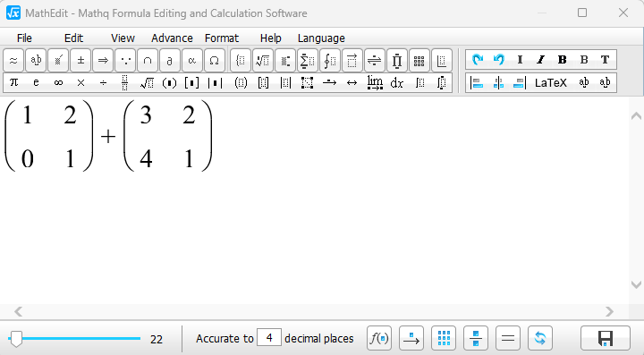Insert absolute value bars template
This screenshot has height=355, width=644.
coord(215,83)
